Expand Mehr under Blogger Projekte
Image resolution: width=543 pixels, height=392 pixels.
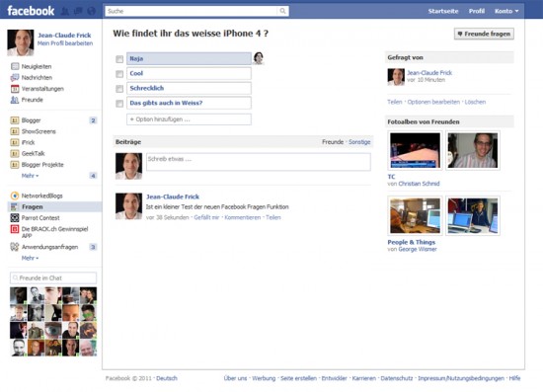pos(30,176)
